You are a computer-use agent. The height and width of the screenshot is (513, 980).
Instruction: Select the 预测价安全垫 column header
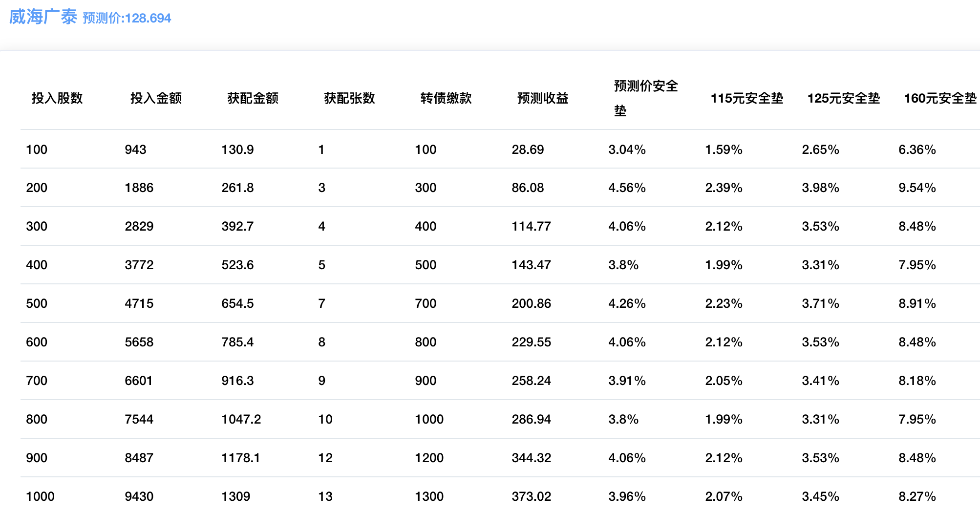[645, 98]
